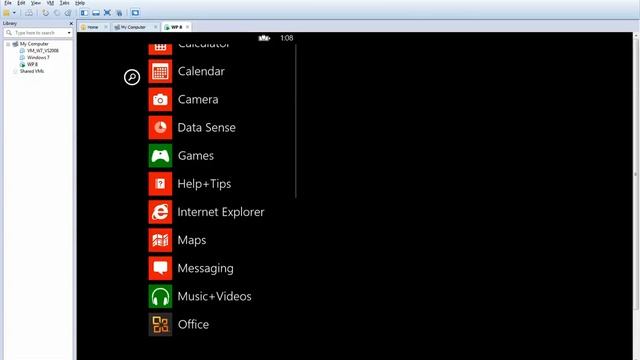Toggle the Library panel toolbar icon
The image size is (640, 360).
[x=84, y=13]
